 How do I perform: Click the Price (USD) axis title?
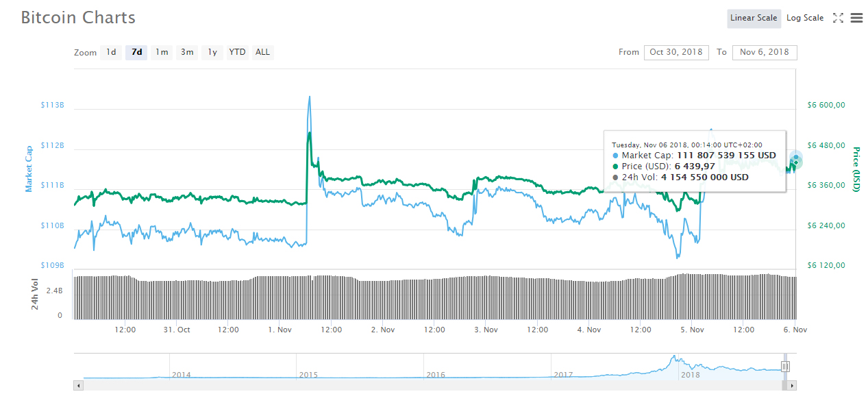point(856,169)
